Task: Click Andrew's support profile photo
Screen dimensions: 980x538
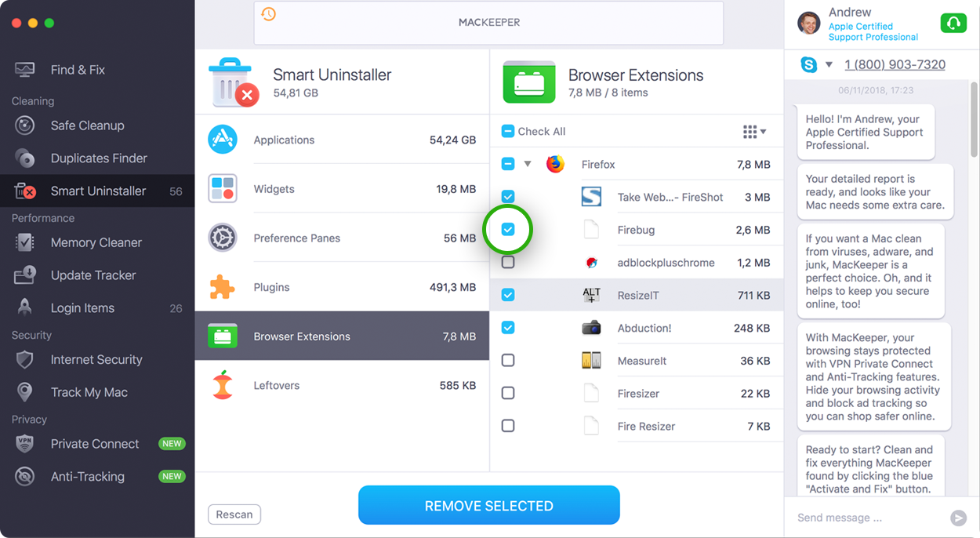Action: [x=808, y=24]
